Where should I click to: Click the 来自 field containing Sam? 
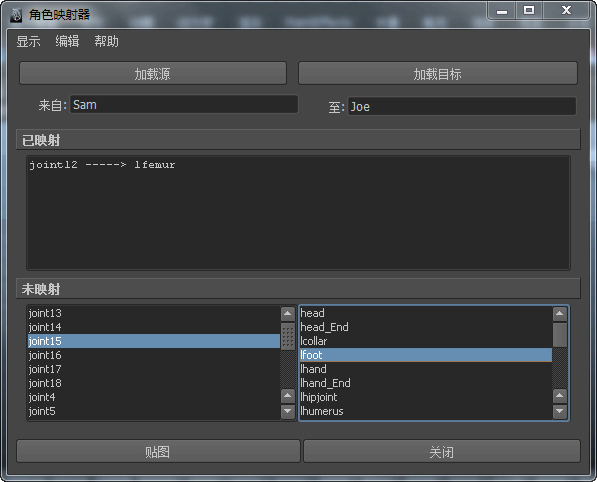[184, 105]
